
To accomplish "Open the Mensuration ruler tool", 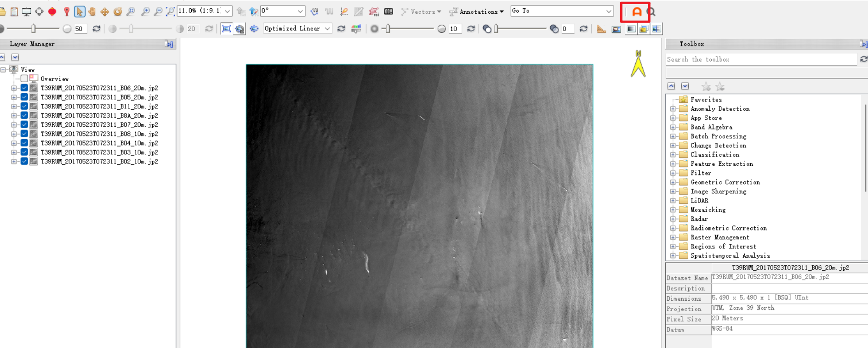I will tap(601, 28).
